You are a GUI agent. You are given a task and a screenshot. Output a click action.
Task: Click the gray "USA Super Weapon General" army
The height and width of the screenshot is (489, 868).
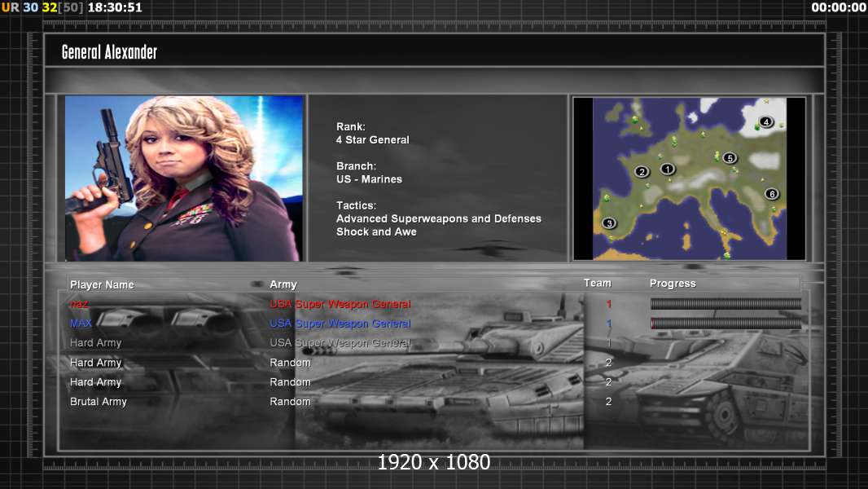coord(340,343)
